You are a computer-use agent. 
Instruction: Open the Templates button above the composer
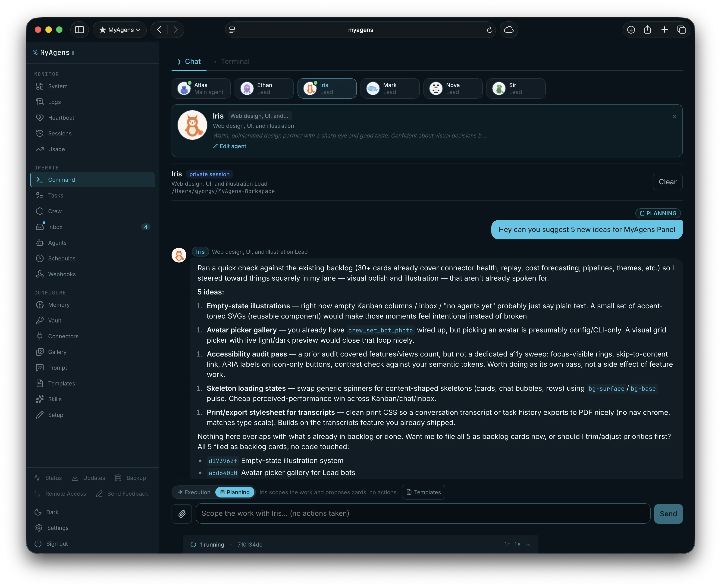click(x=423, y=492)
